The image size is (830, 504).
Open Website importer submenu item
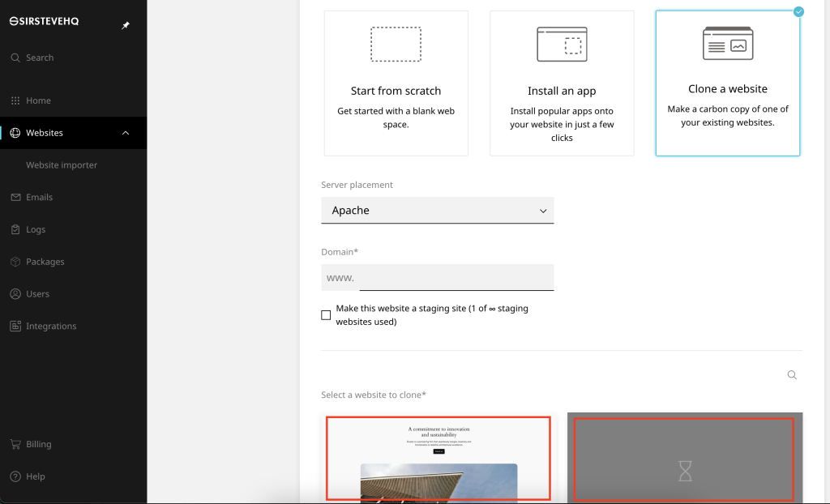tap(62, 165)
